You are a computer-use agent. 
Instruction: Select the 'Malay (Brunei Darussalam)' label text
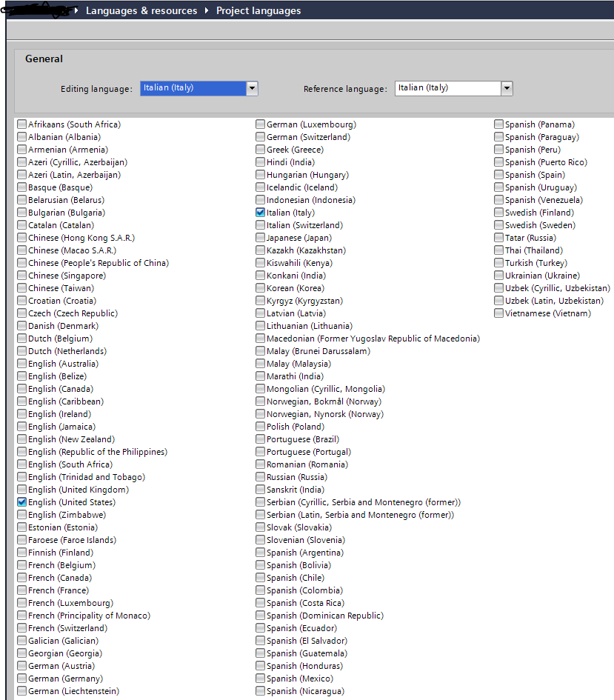pos(318,351)
